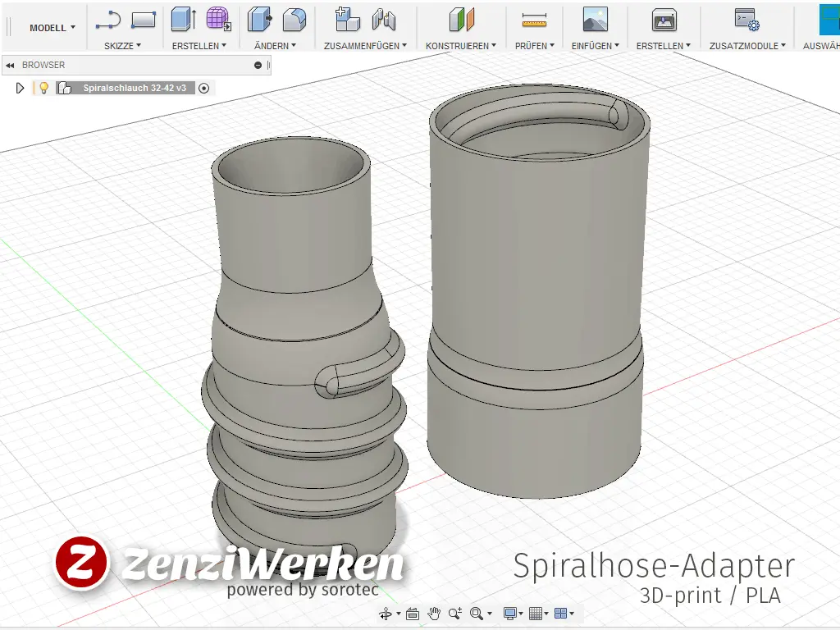840x630 pixels.
Task: Click the browser panel resize handle
Action: click(x=268, y=65)
